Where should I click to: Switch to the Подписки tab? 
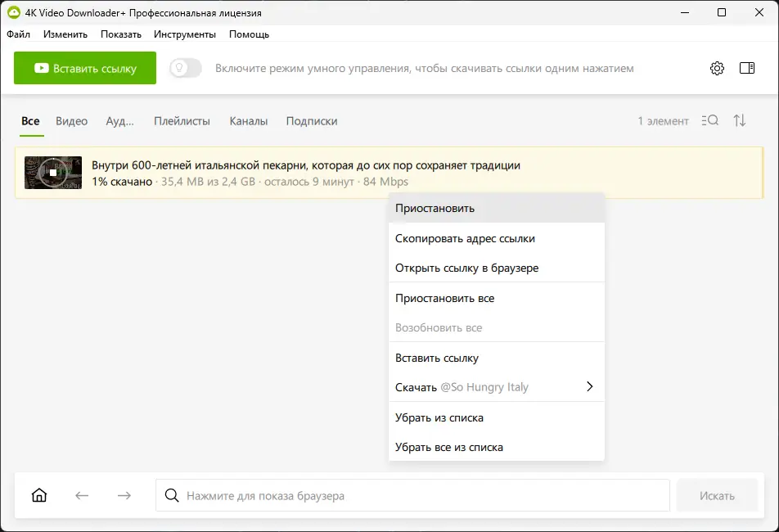pos(312,121)
